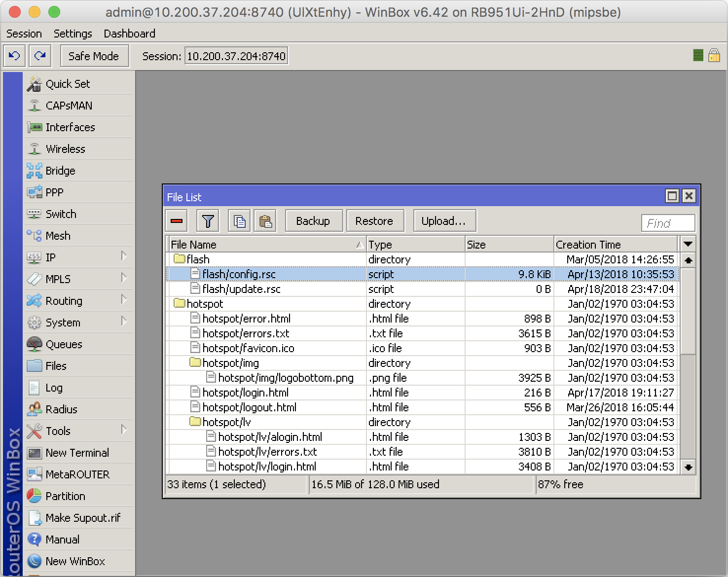Select hotspot/error.html file
The image size is (728, 577).
pos(423,319)
